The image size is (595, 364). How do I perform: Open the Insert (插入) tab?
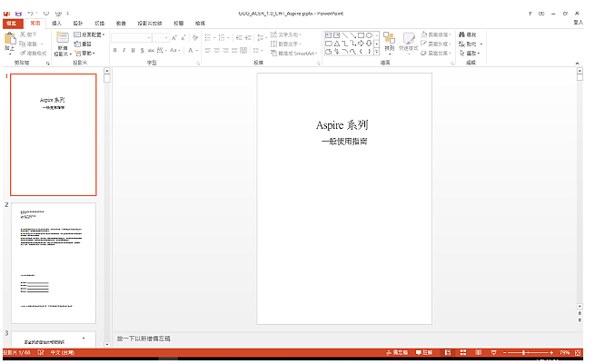coord(56,23)
